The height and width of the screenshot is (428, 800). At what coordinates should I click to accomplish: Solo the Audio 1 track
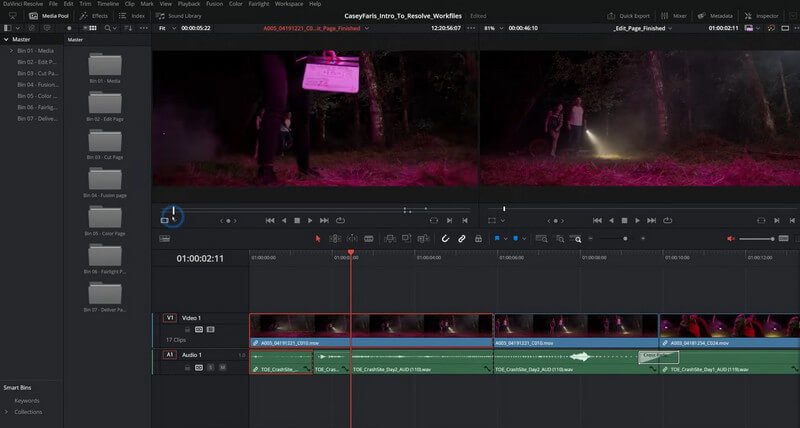tap(211, 368)
